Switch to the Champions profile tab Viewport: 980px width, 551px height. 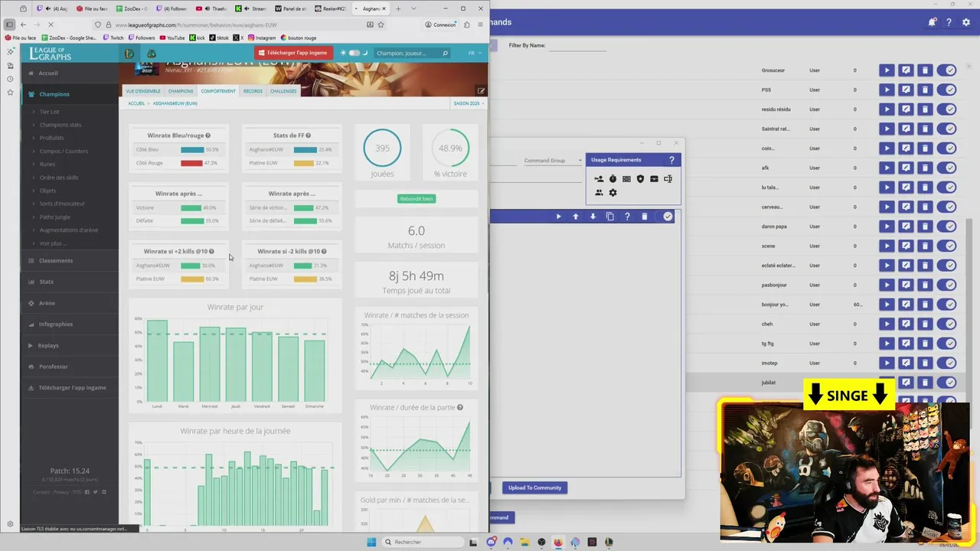point(181,91)
